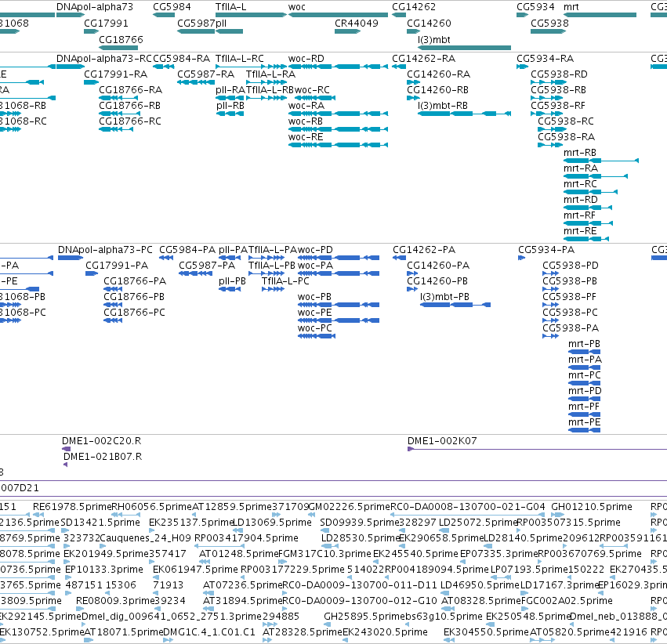Select the TfIIA-L-PC protein label
This screenshot has width=667, height=644.
tap(285, 281)
